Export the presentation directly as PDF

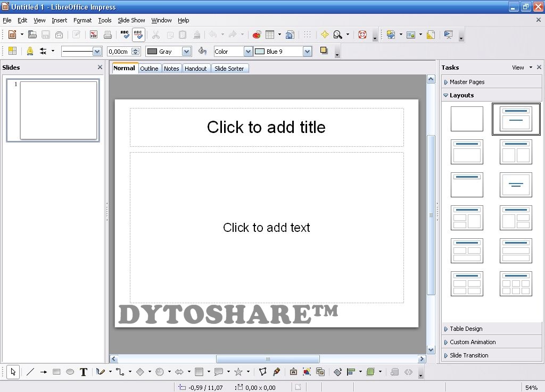point(94,34)
